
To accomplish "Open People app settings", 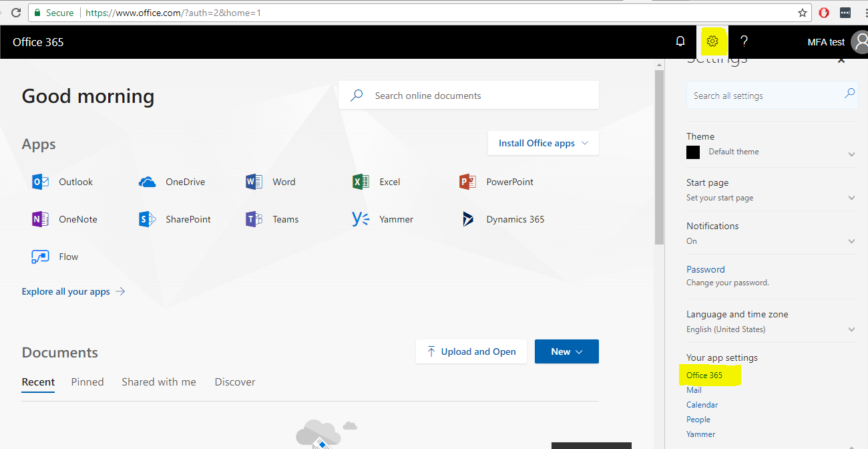I will [x=698, y=420].
